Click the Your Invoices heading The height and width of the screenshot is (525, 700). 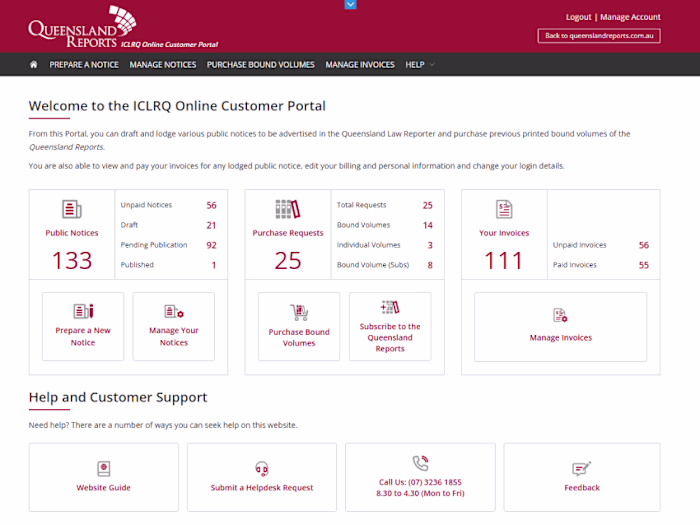(504, 233)
